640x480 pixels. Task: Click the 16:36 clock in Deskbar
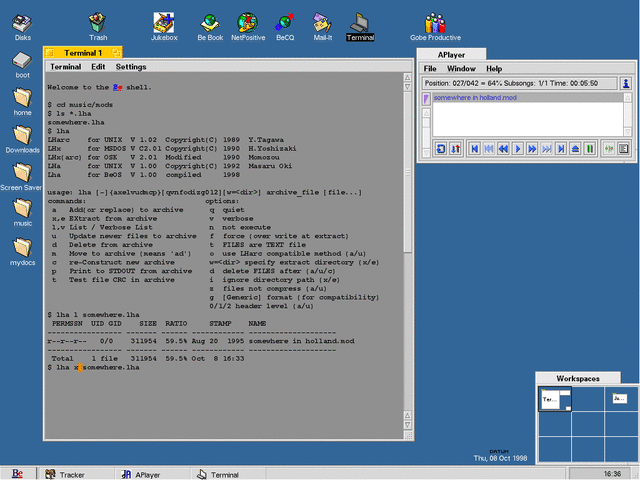point(611,474)
